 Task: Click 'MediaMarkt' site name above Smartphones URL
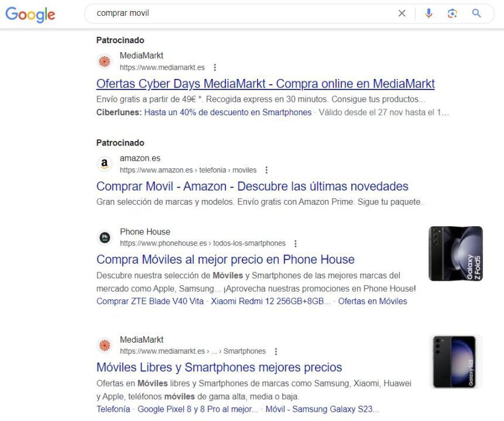click(142, 340)
